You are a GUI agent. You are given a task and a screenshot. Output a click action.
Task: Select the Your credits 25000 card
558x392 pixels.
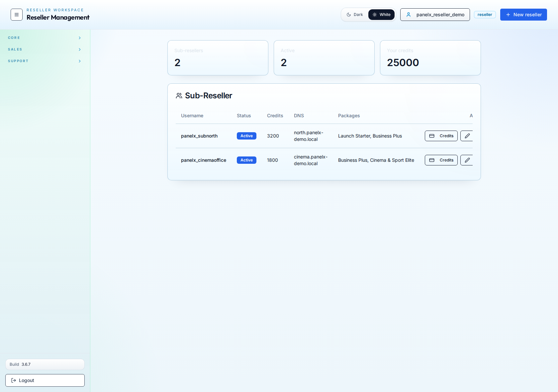coord(430,58)
